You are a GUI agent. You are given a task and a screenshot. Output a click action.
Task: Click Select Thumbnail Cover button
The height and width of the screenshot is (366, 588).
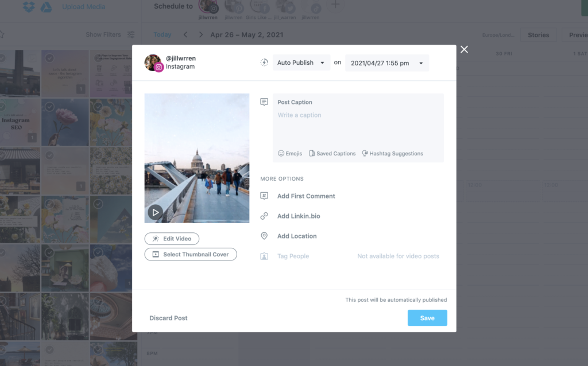pyautogui.click(x=191, y=254)
